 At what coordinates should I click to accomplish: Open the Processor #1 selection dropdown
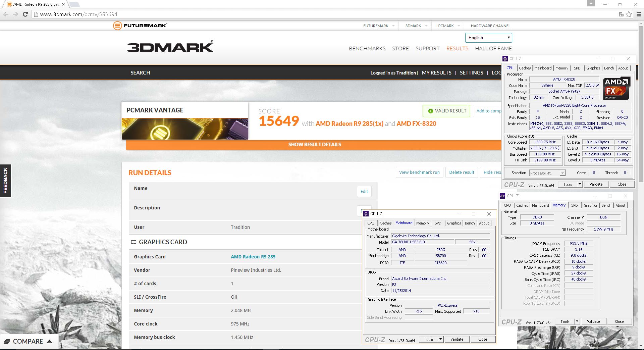click(x=547, y=173)
